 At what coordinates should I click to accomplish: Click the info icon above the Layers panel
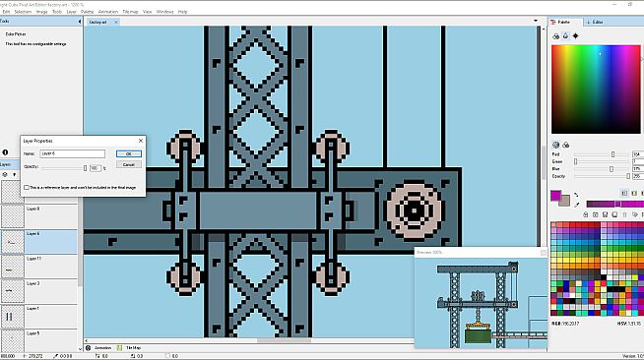pos(5,152)
